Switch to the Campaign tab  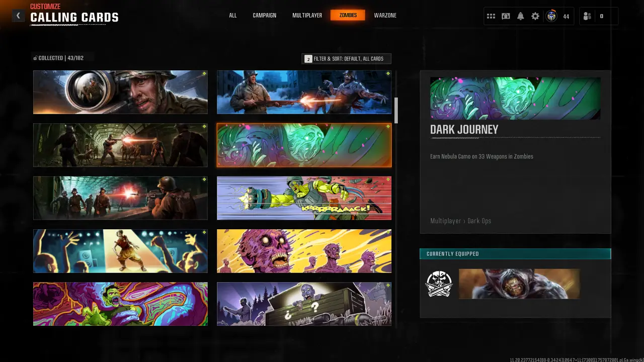265,16
